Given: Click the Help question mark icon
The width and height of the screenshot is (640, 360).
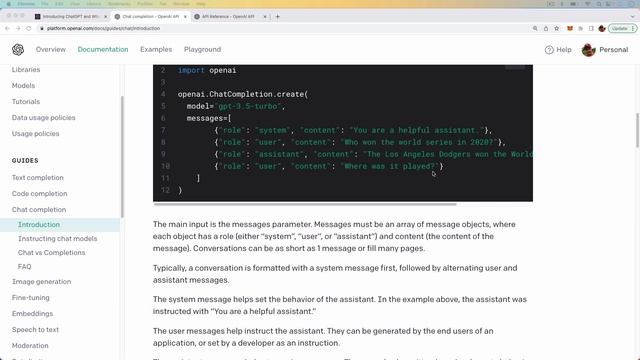Looking at the screenshot, I should coord(549,50).
